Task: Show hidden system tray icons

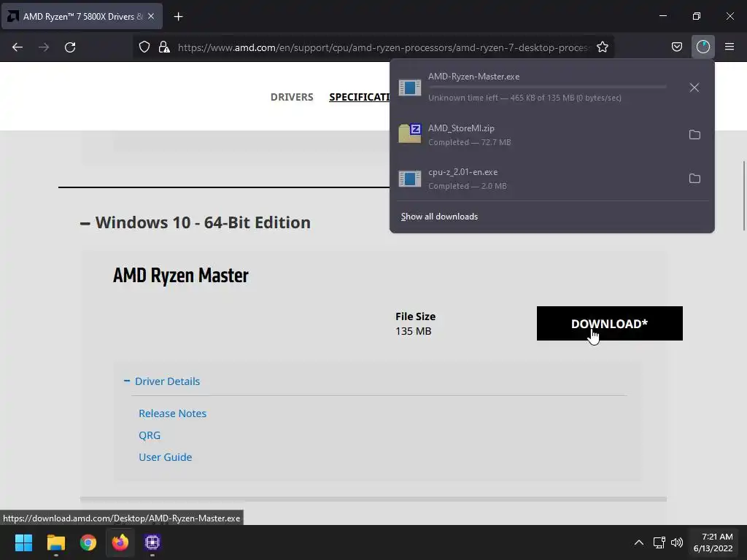Action: pos(639,542)
